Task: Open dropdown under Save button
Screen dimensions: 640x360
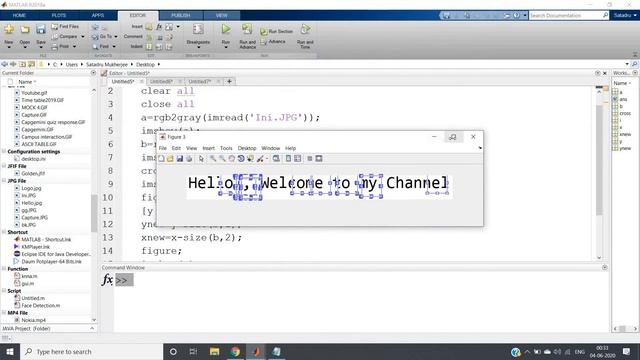Action: point(41,47)
